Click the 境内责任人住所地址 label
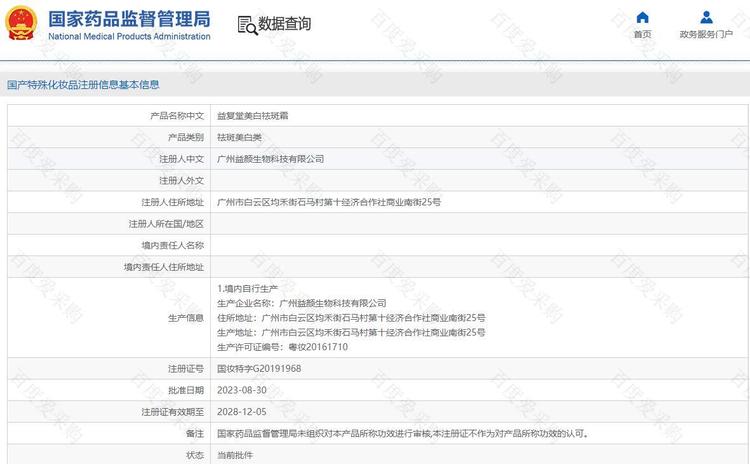Image resolution: width=750 pixels, height=464 pixels. pos(164,267)
